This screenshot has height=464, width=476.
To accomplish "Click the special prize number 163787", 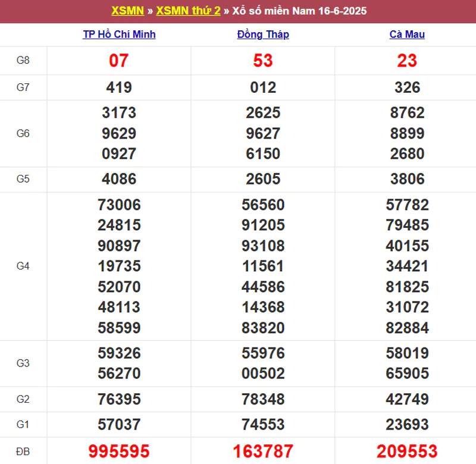I will (263, 452).
